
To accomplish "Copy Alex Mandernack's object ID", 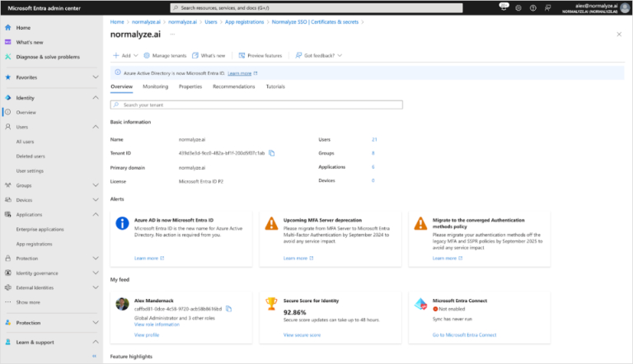I will [229, 308].
